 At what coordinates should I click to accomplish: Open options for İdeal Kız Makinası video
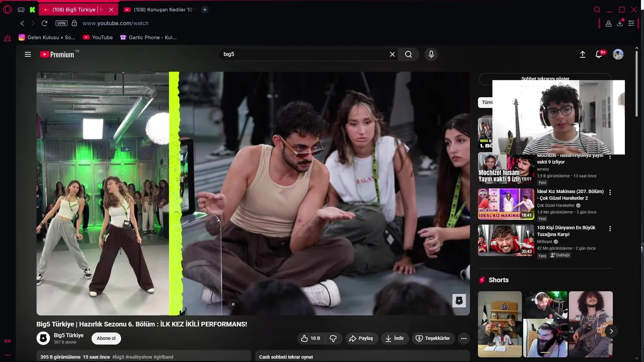(x=610, y=192)
